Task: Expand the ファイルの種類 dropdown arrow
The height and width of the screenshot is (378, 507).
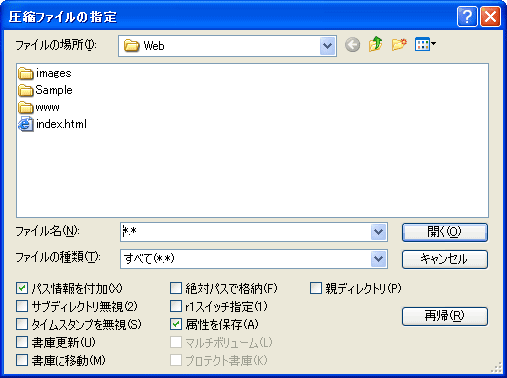Action: (378, 259)
